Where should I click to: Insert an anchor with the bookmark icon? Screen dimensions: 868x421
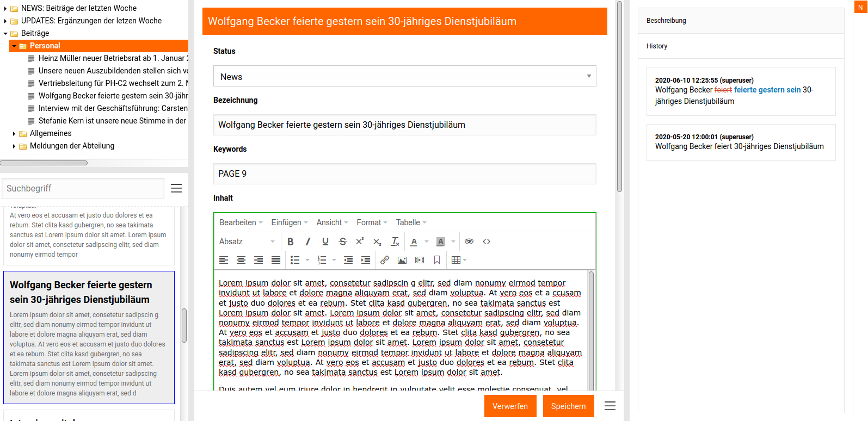pyautogui.click(x=437, y=260)
